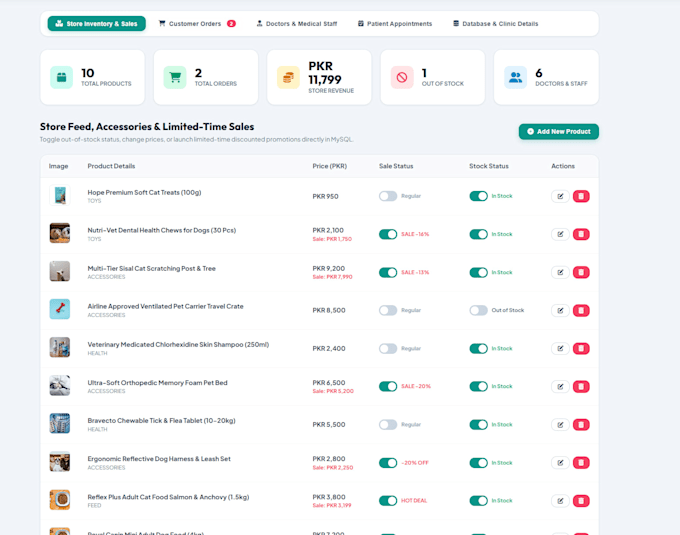
Task: Go to Doctors & Medical Staff tab
Action: [297, 23]
